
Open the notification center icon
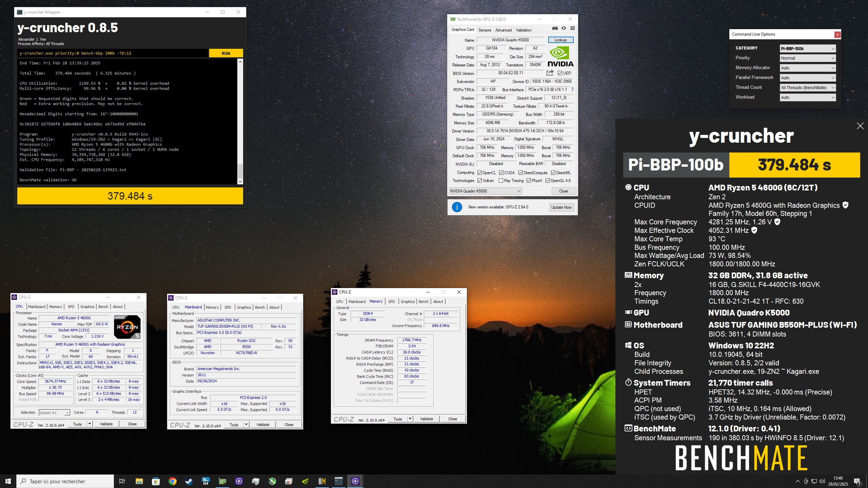[857, 481]
